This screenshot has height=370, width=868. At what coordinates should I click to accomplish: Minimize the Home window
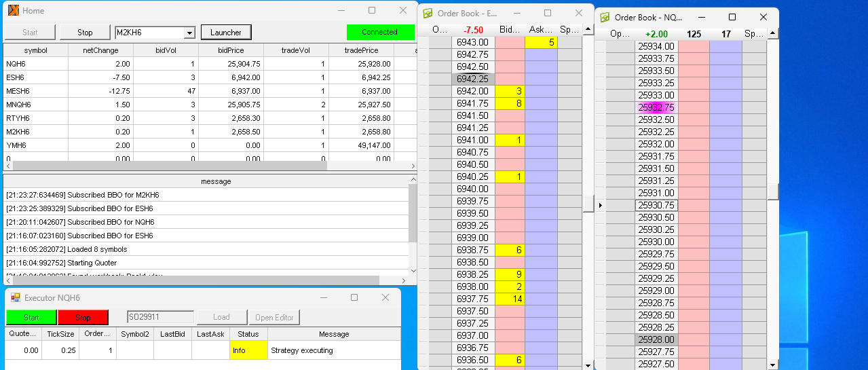click(x=341, y=11)
